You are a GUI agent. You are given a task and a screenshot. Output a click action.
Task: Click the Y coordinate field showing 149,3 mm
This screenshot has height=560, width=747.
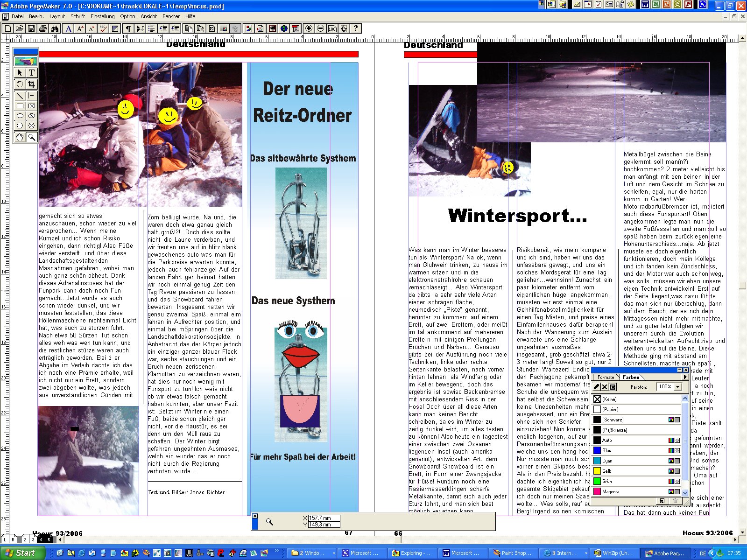(324, 525)
